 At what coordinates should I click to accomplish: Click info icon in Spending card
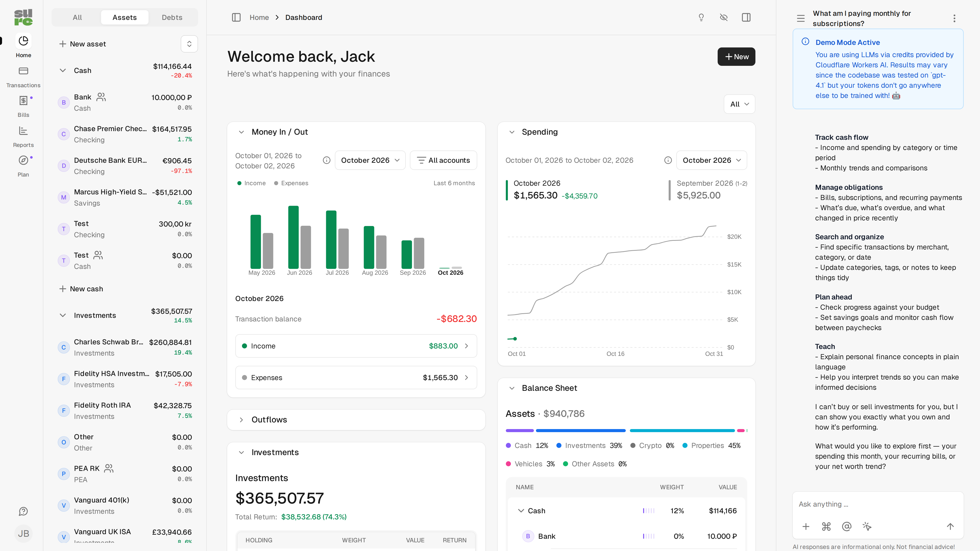[x=668, y=160]
